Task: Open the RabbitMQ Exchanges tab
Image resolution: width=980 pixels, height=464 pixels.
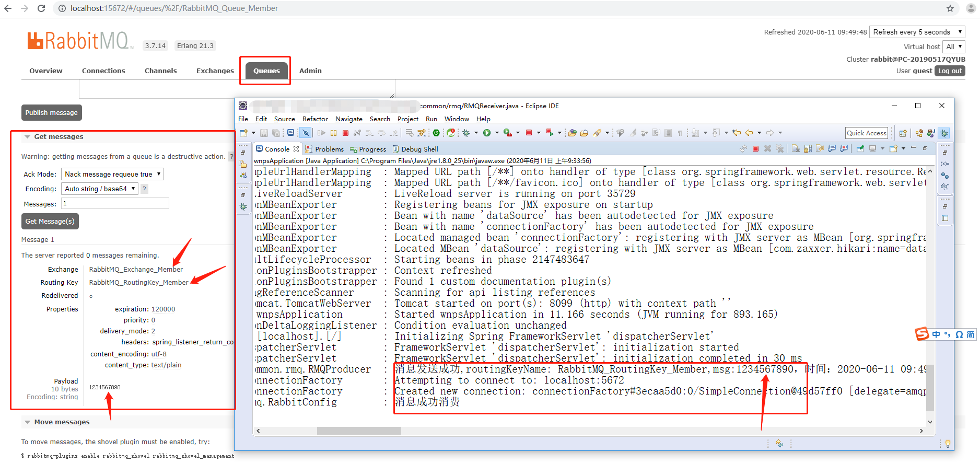Action: click(215, 71)
